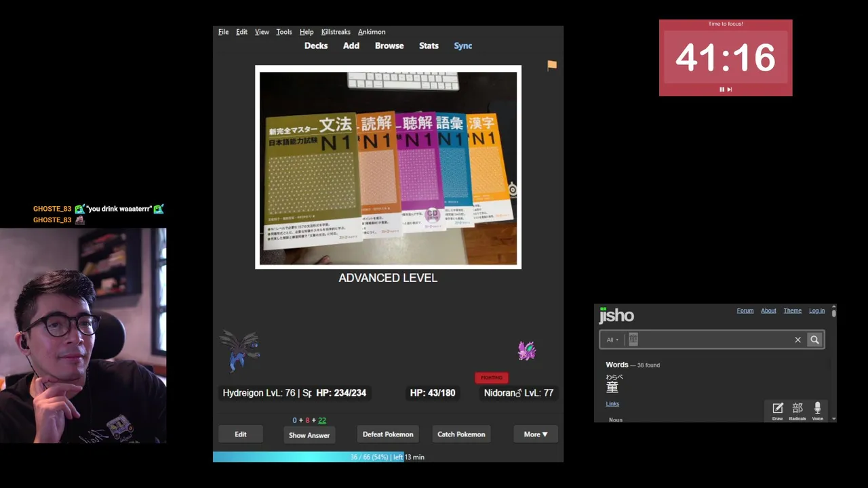Open the Radicals input tool

(x=797, y=411)
